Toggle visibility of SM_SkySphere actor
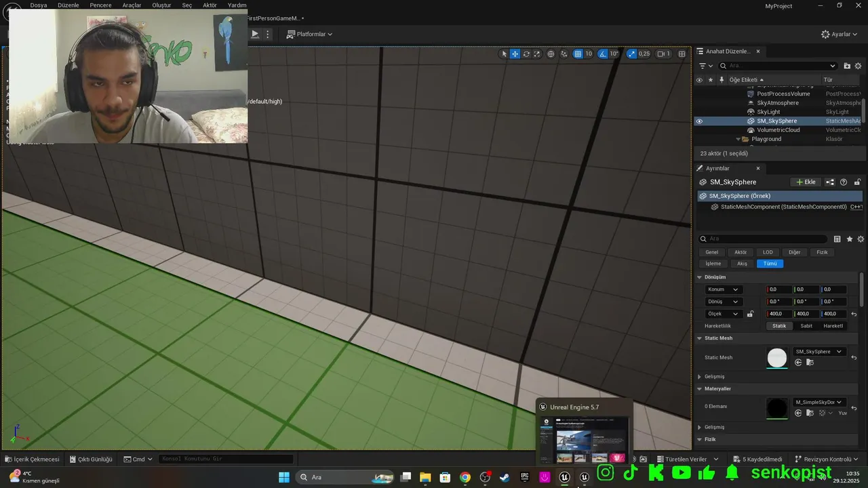 (x=699, y=121)
